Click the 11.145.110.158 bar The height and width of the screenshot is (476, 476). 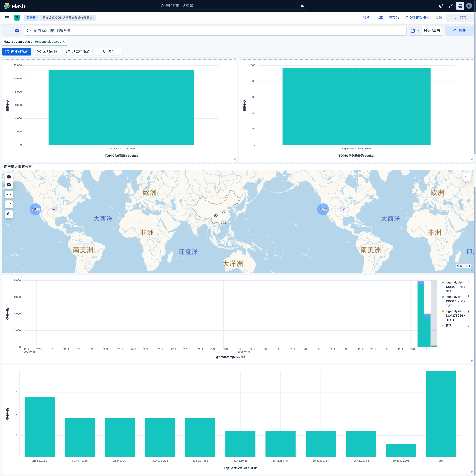(80, 438)
